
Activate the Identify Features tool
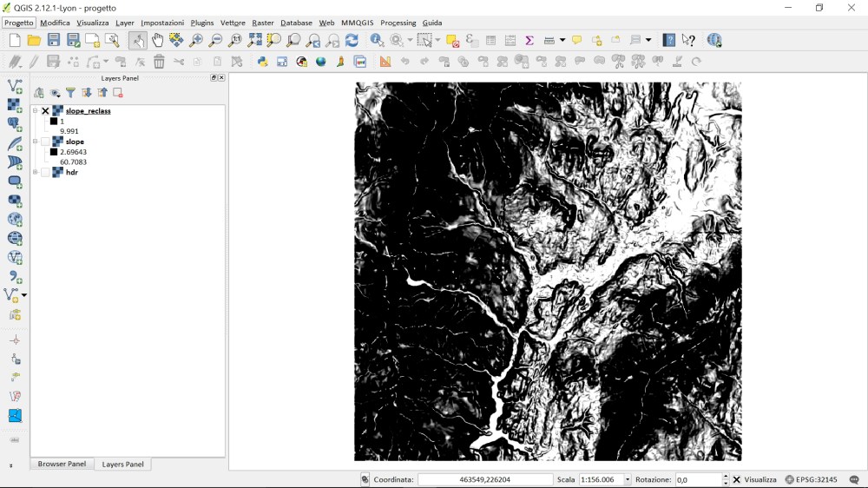[377, 40]
